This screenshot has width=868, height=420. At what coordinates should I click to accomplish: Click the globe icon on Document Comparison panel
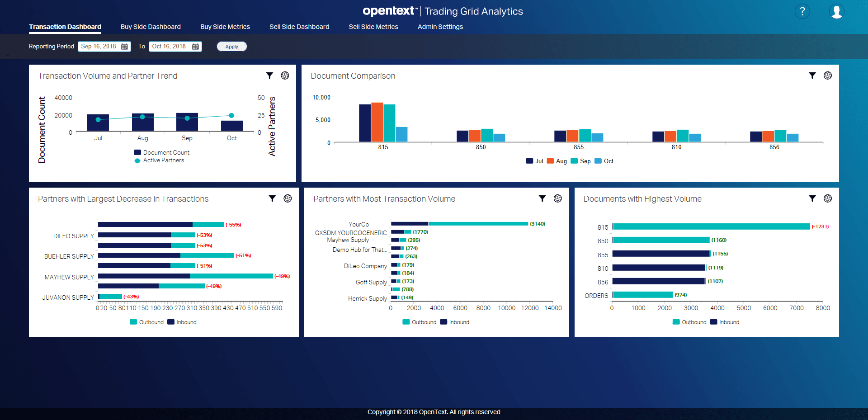[828, 76]
